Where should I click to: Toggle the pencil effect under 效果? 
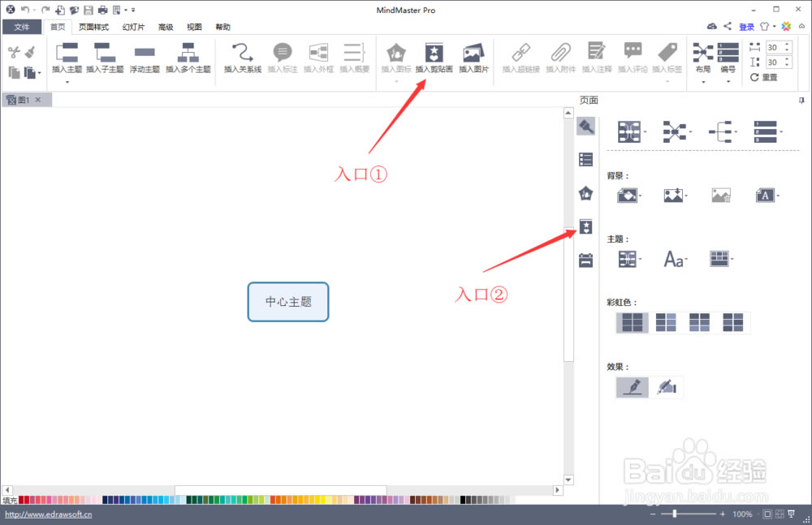click(632, 387)
